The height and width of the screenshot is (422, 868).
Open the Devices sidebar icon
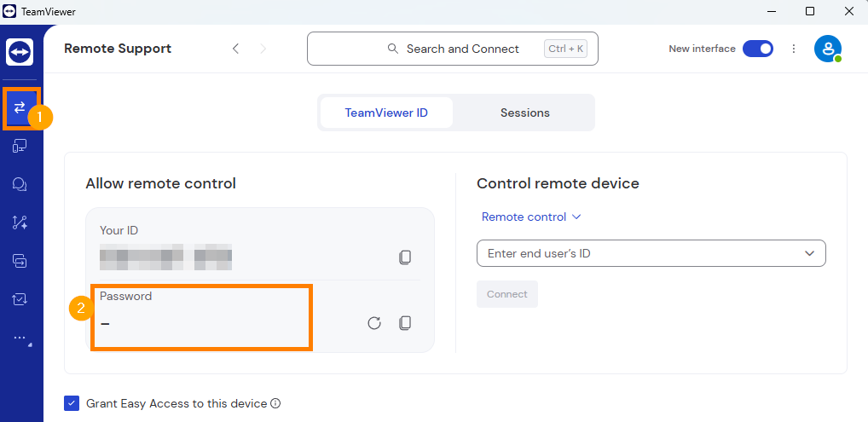[20, 146]
